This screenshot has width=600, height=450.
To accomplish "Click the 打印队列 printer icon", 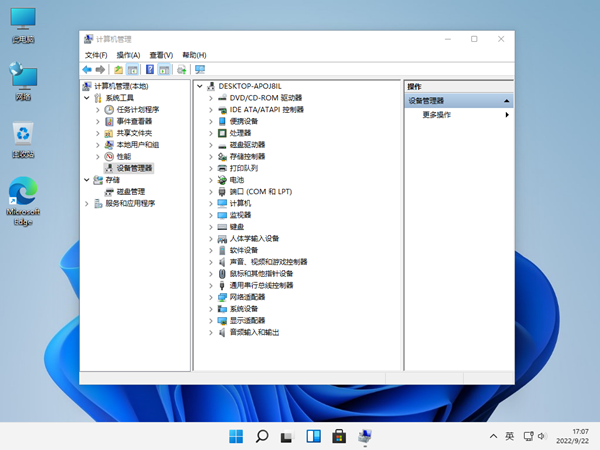I will (222, 168).
